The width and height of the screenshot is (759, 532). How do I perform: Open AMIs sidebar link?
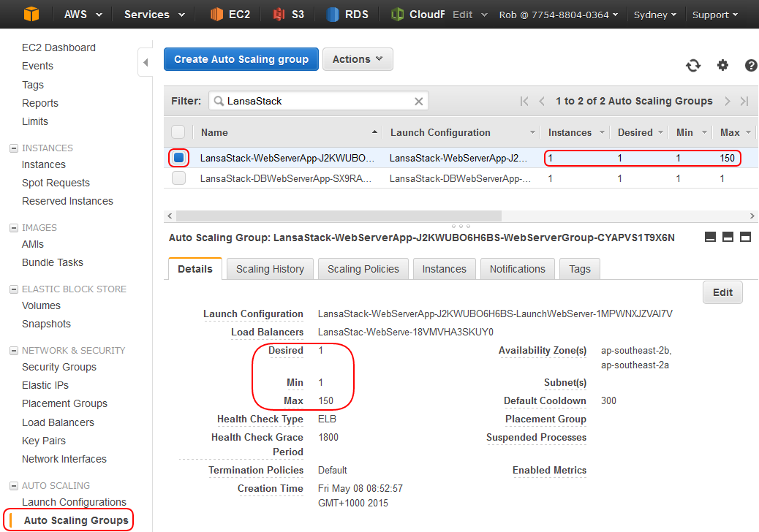pyautogui.click(x=32, y=244)
